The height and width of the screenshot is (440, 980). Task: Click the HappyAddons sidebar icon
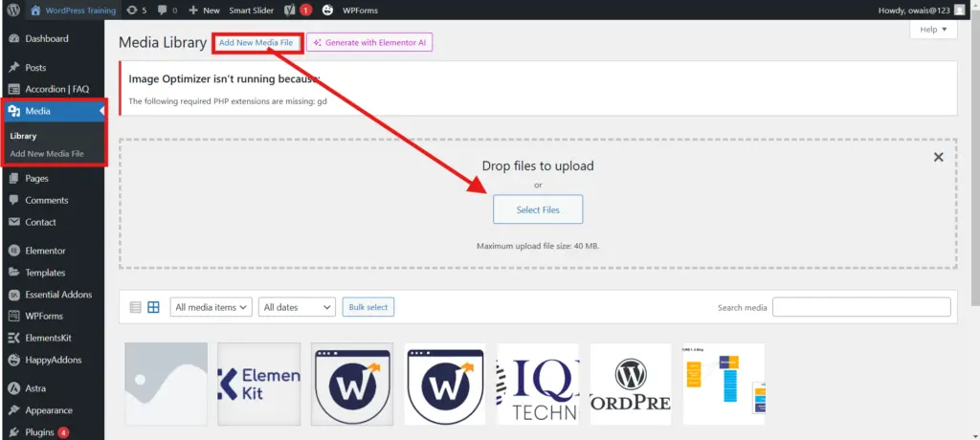click(13, 360)
